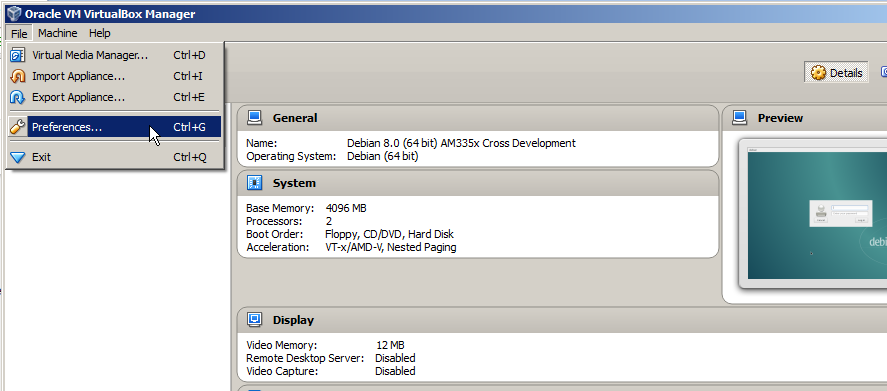Image resolution: width=887 pixels, height=391 pixels.
Task: Click the Ctrl+G shortcut label
Action: (190, 127)
